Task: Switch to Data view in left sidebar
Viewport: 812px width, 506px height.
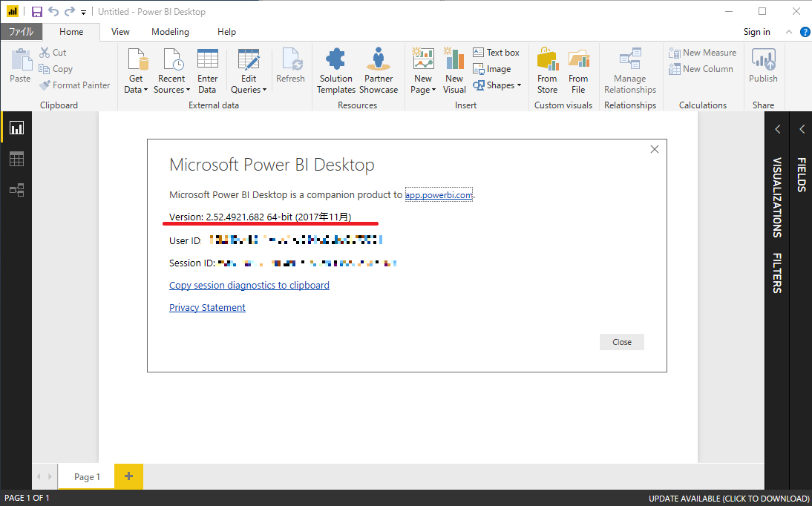Action: 16,159
